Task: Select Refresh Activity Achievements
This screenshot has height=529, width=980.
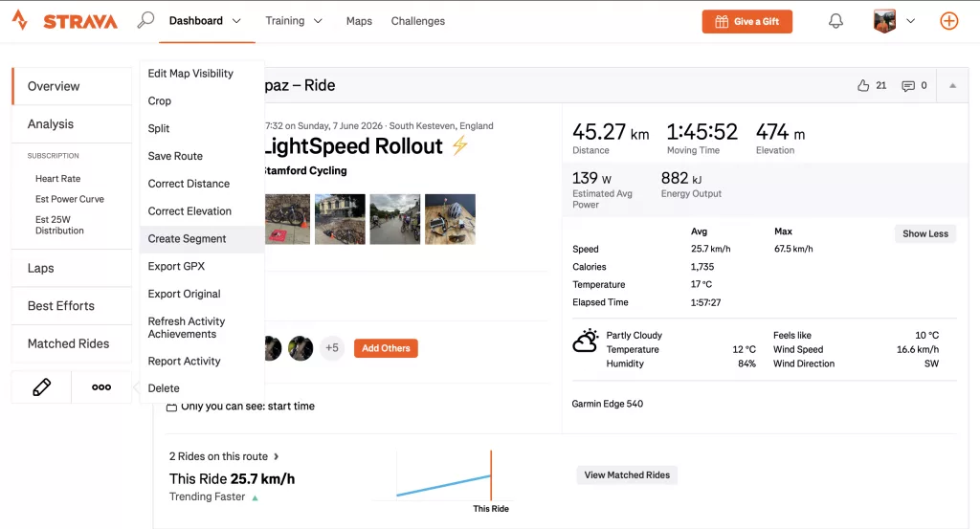Action: 203,327
